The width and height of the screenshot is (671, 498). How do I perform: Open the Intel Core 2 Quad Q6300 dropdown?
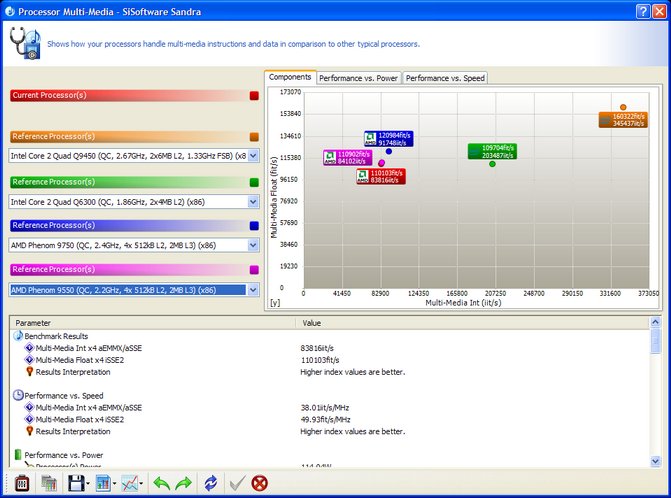253,201
